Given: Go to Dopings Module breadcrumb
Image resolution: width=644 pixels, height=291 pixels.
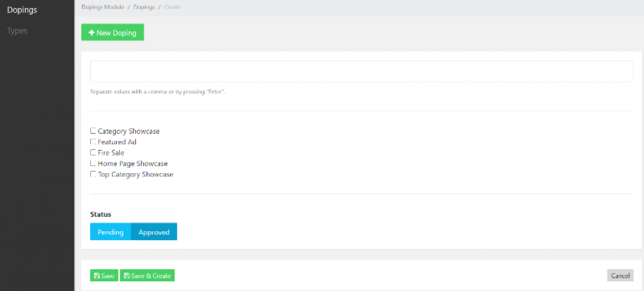Looking at the screenshot, I should [103, 7].
